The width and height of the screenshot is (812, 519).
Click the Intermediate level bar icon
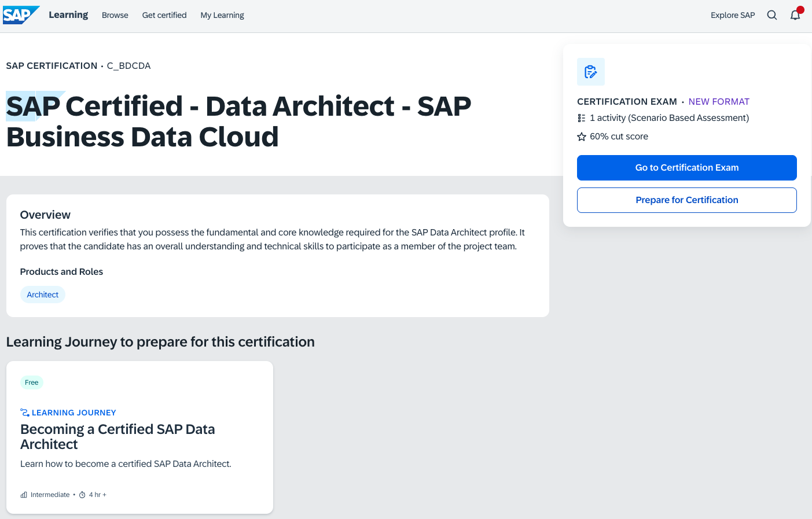click(x=24, y=495)
